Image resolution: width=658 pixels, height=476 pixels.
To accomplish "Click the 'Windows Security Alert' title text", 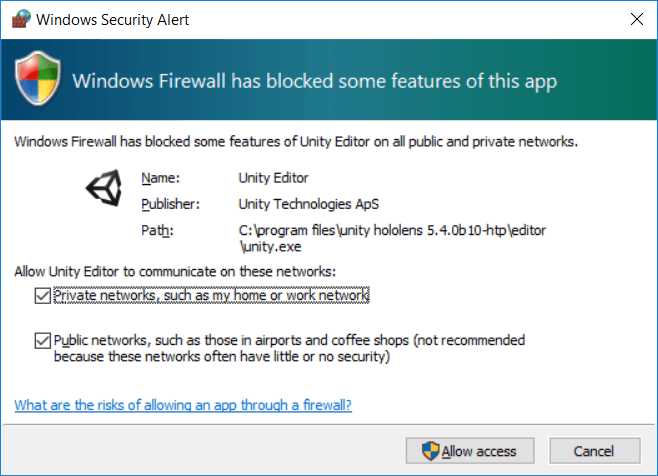I will (x=113, y=20).
